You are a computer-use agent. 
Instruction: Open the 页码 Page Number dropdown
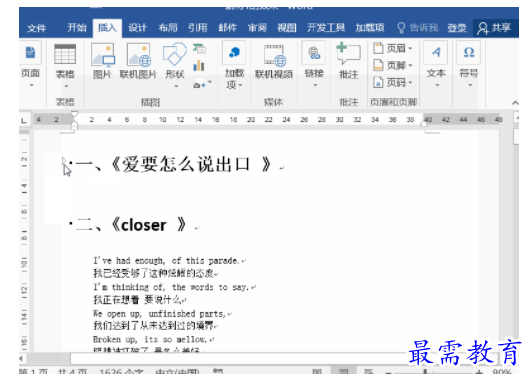click(x=393, y=82)
